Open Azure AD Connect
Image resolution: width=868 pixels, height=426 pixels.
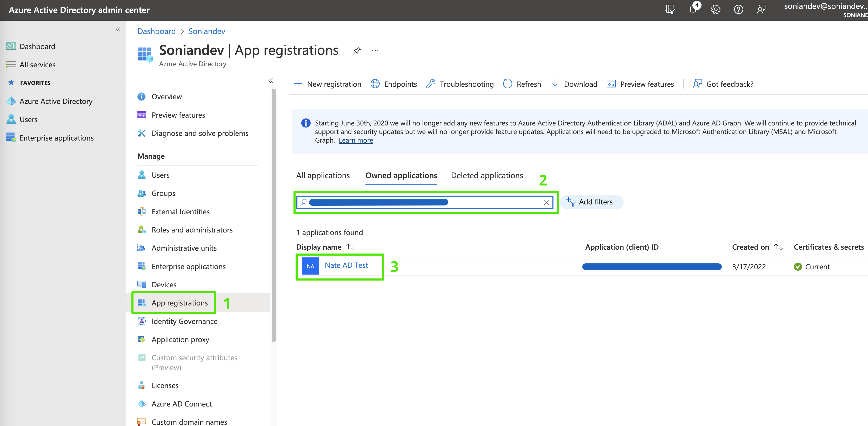175,404
